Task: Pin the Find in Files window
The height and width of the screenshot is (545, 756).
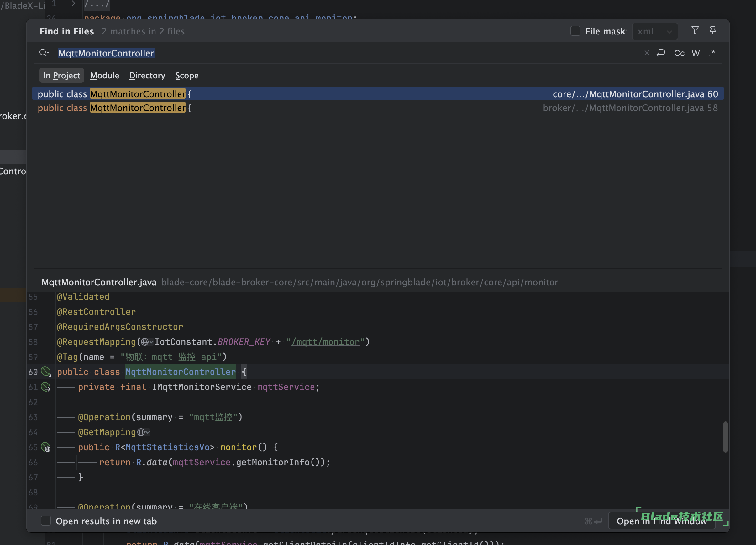Action: coord(712,31)
